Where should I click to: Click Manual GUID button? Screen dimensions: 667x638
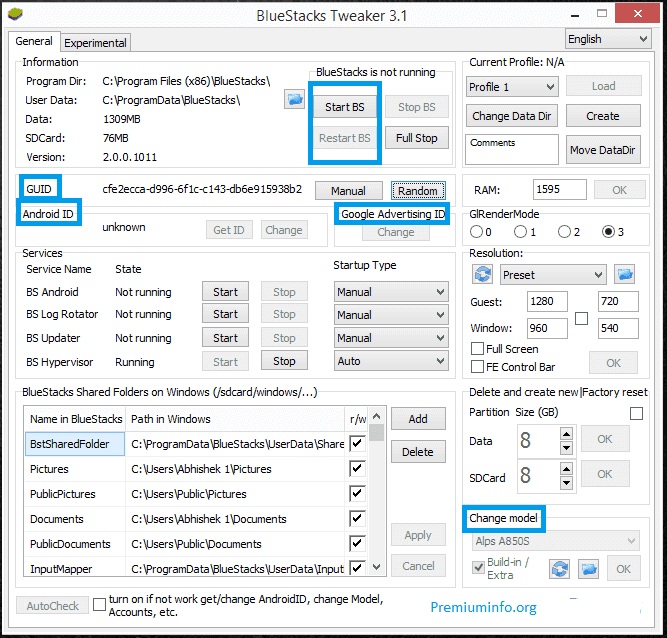coord(348,191)
